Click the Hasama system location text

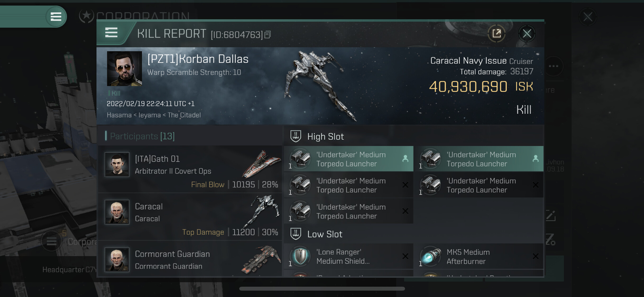(119, 115)
